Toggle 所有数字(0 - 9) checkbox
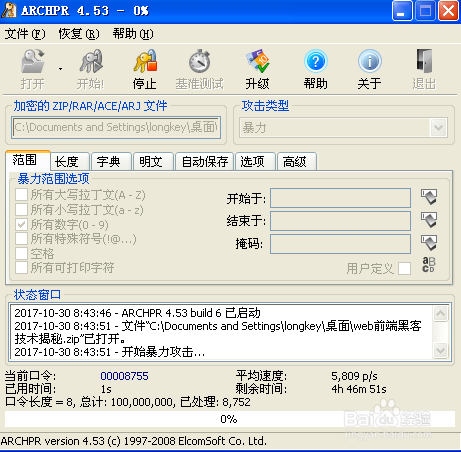This screenshot has height=452, width=461. click(21, 224)
